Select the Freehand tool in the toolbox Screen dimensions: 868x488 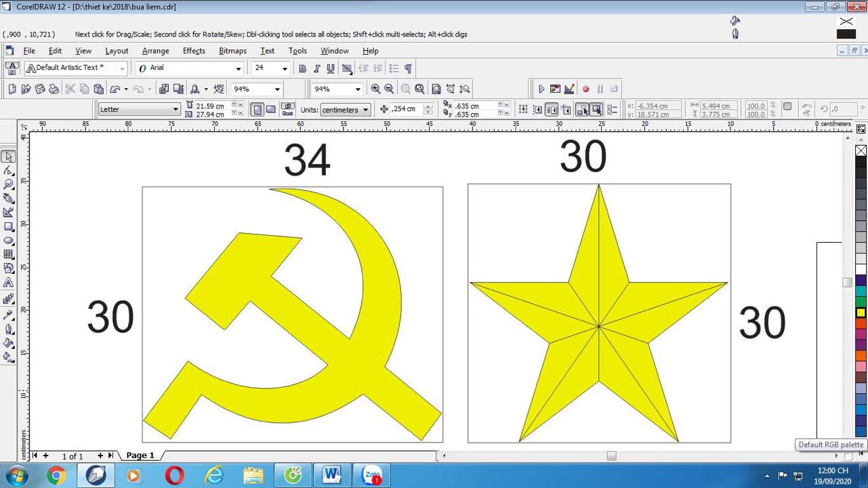[9, 199]
